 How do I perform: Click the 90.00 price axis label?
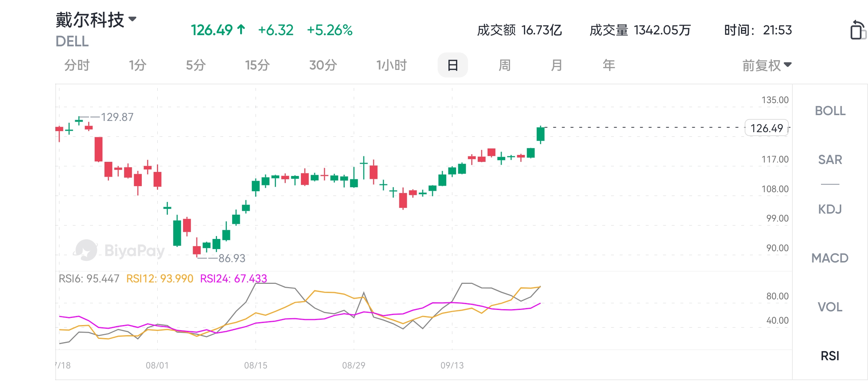778,248
